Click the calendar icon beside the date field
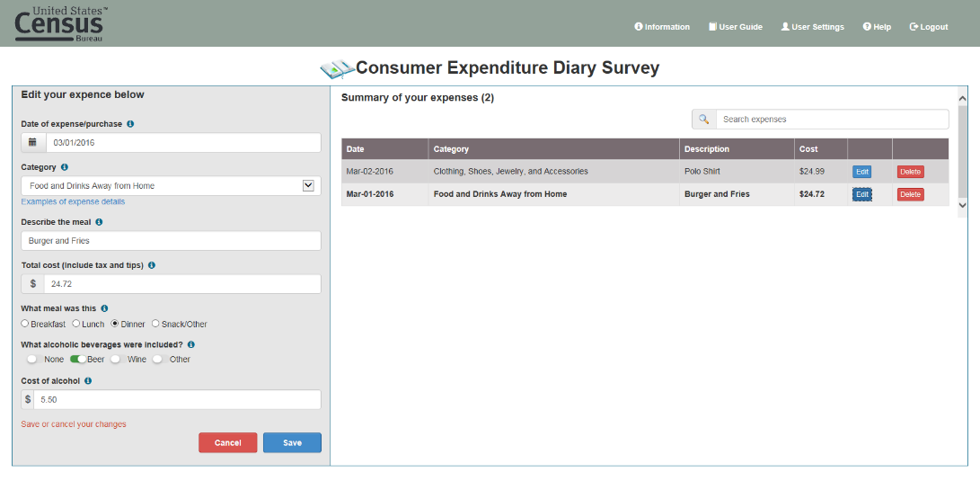Screen dimensions: 980x490 33,143
